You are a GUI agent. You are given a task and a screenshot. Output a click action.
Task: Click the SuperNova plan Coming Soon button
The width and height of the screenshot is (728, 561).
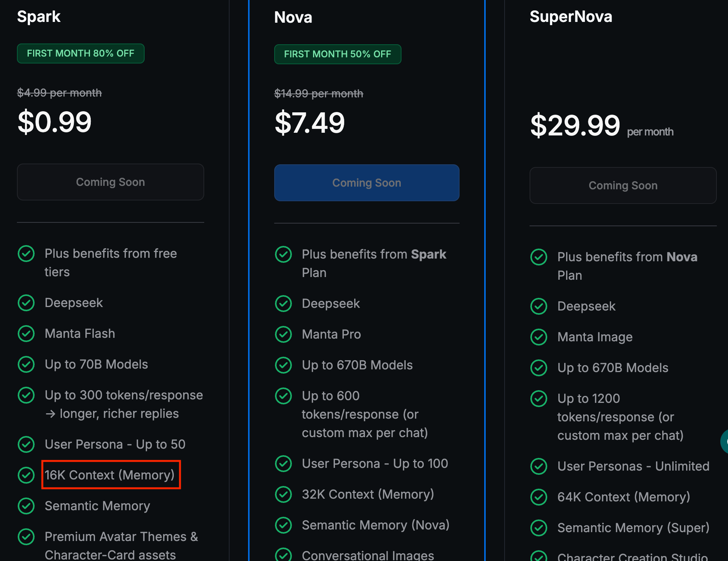(x=623, y=185)
